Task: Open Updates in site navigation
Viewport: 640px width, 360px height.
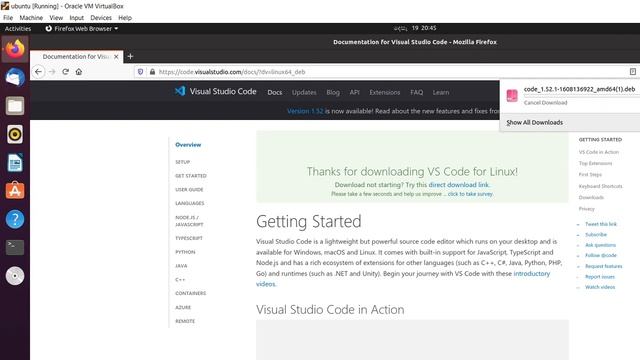Action: [x=304, y=92]
